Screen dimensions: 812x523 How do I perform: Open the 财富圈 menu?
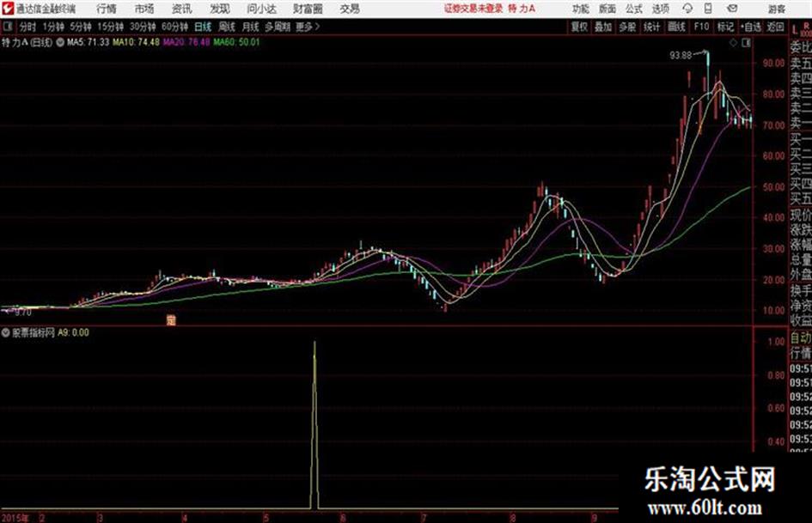[308, 9]
